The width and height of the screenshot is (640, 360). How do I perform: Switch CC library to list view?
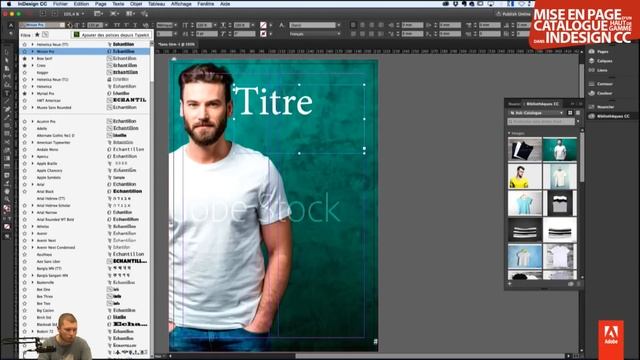point(578,113)
